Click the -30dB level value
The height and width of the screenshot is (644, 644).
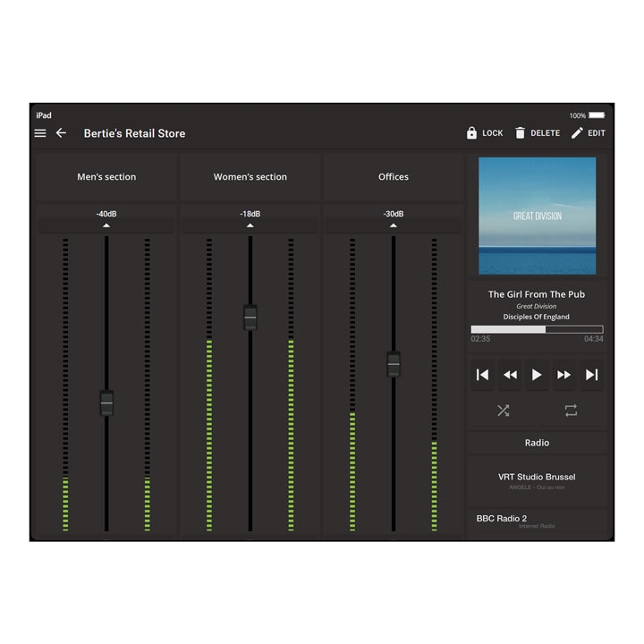coord(394,214)
